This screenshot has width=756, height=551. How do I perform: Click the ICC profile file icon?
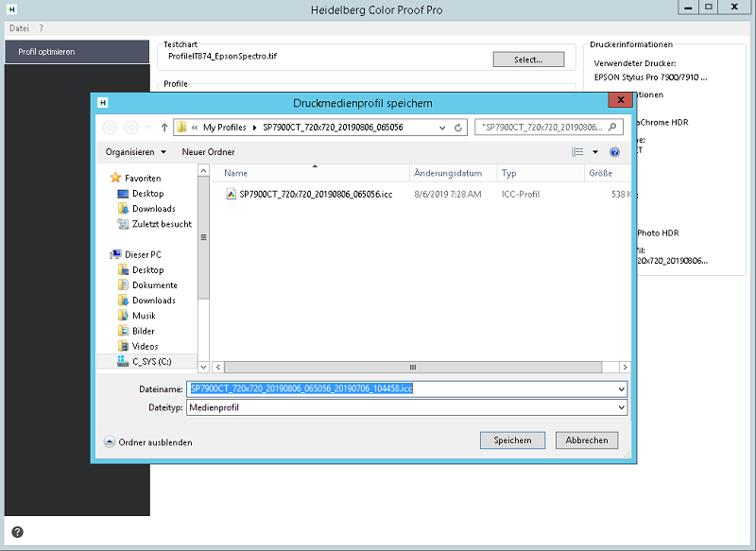point(231,194)
